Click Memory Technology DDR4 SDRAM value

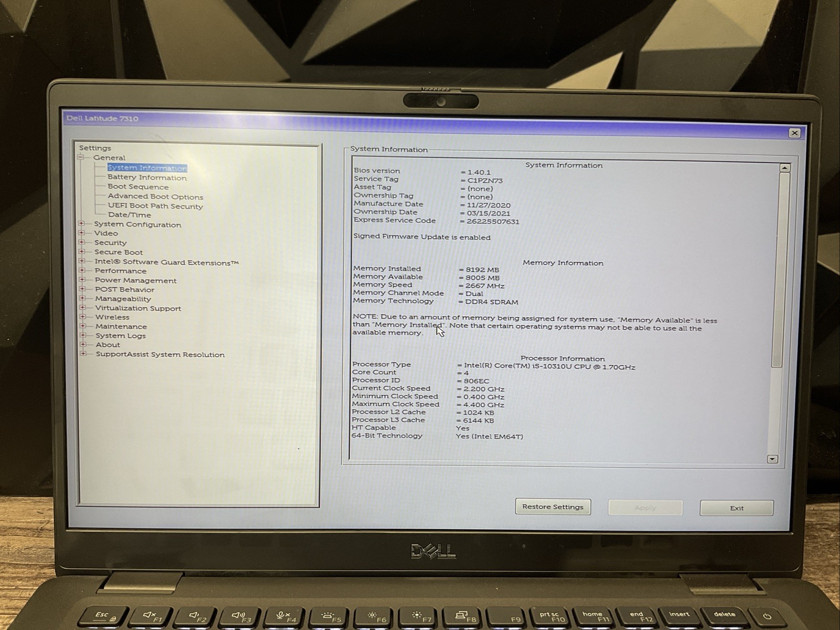pyautogui.click(x=492, y=302)
